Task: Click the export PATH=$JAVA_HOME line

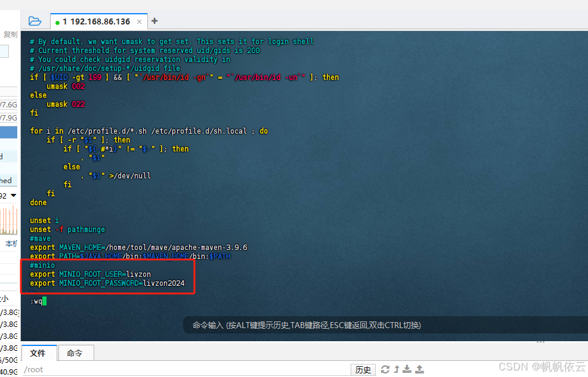Action: 130,257
